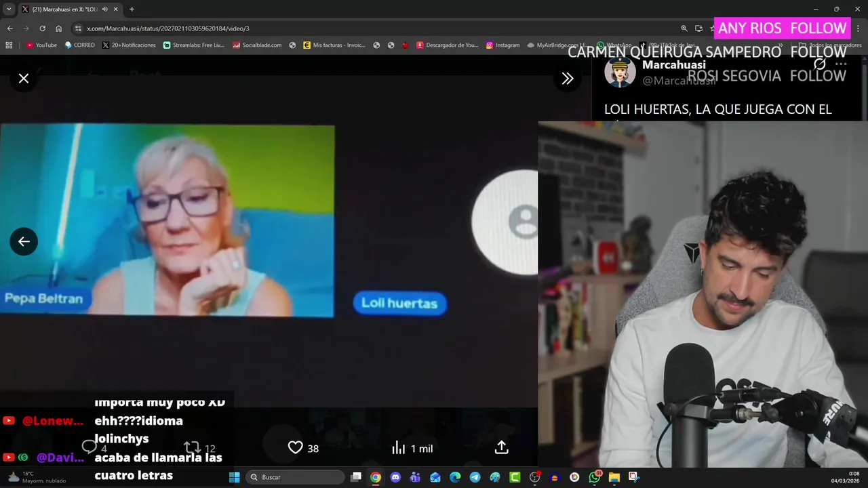Open Task View on the taskbar
The image size is (868, 488).
tap(356, 477)
